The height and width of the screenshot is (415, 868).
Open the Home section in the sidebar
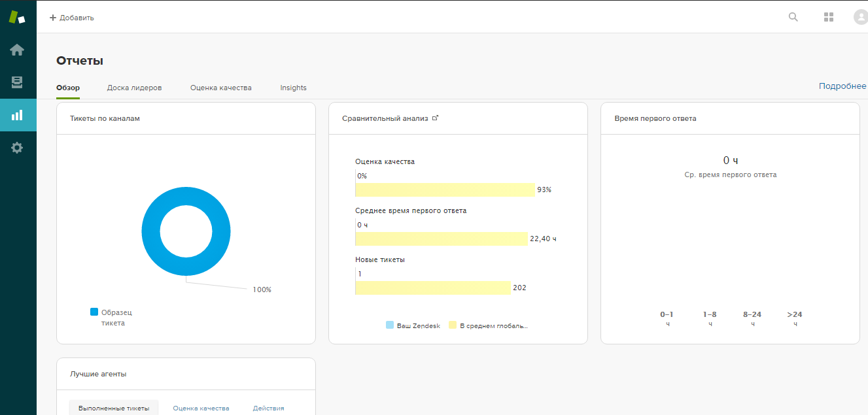(x=18, y=49)
